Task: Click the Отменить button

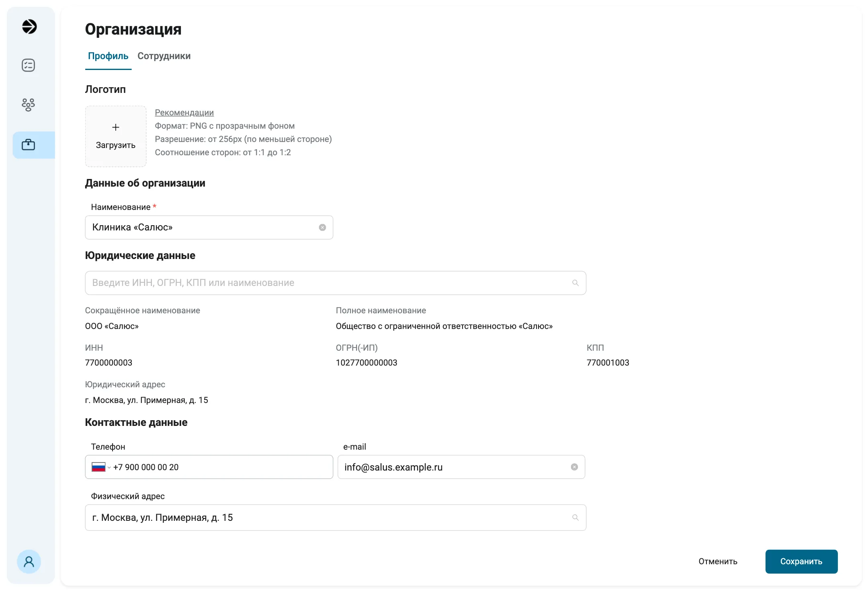Action: coord(718,561)
